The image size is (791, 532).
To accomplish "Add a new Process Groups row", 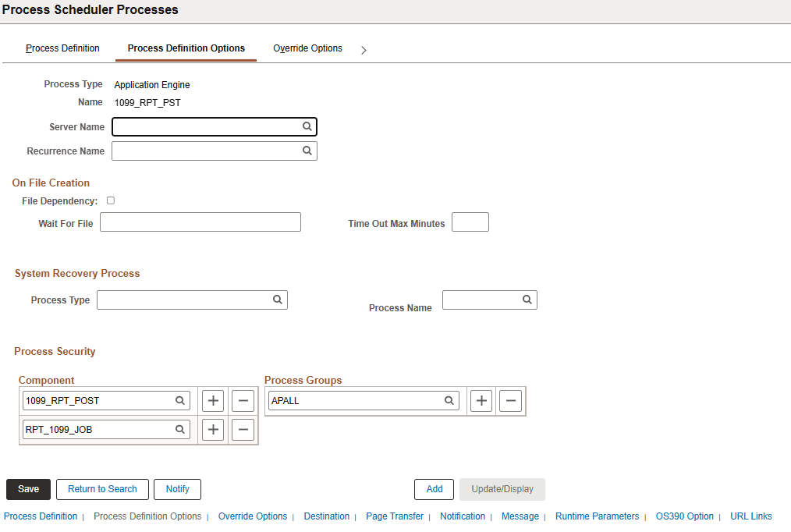I will pyautogui.click(x=481, y=400).
